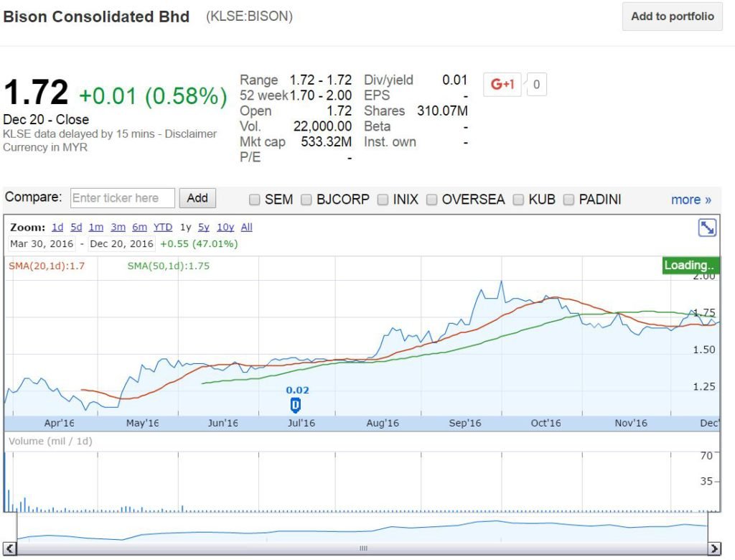Click the G+1 count box showing 0

point(536,85)
